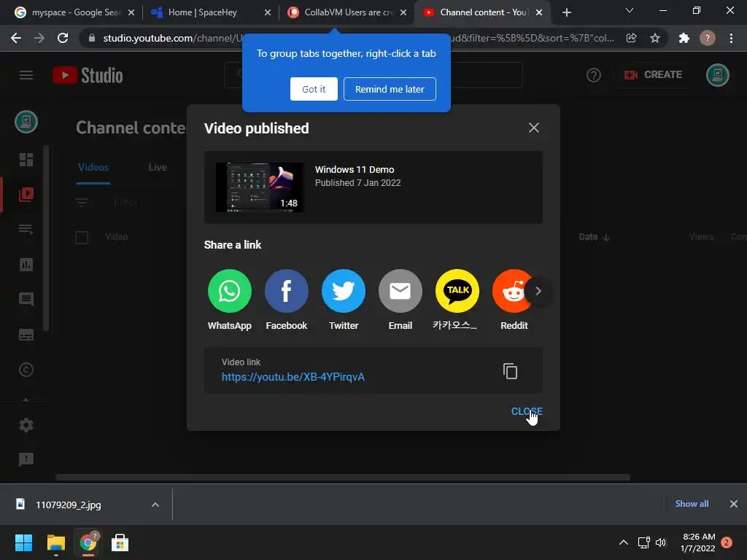Share the video via WhatsApp icon
747x560 pixels.
click(x=229, y=291)
